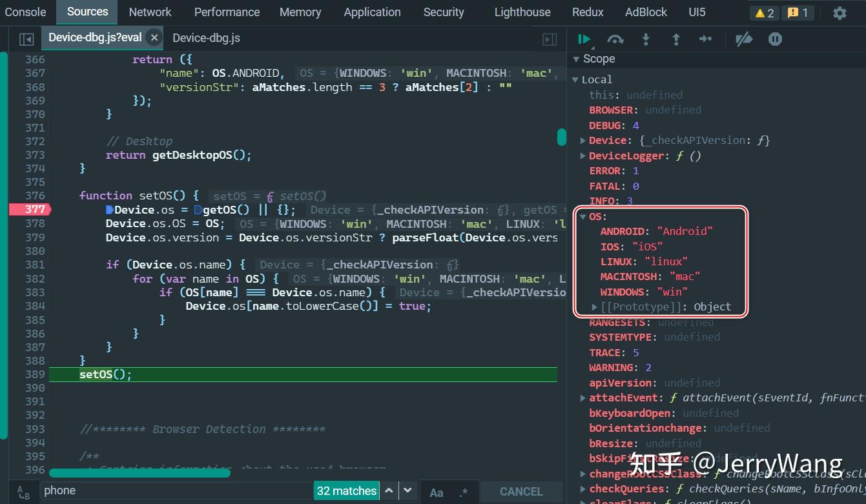The height and width of the screenshot is (504, 866).
Task: Select the ANDROID: "Android" property
Action: tap(656, 231)
